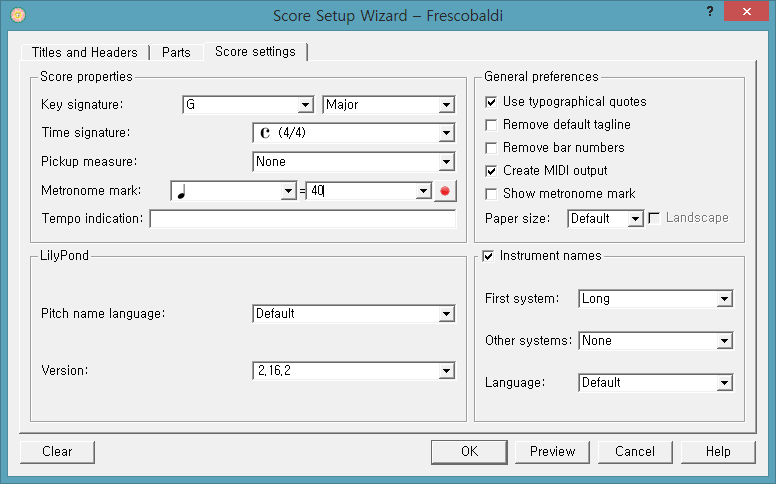Viewport: 776px width, 484px height.
Task: Open the Time signature dropdown
Action: click(353, 133)
